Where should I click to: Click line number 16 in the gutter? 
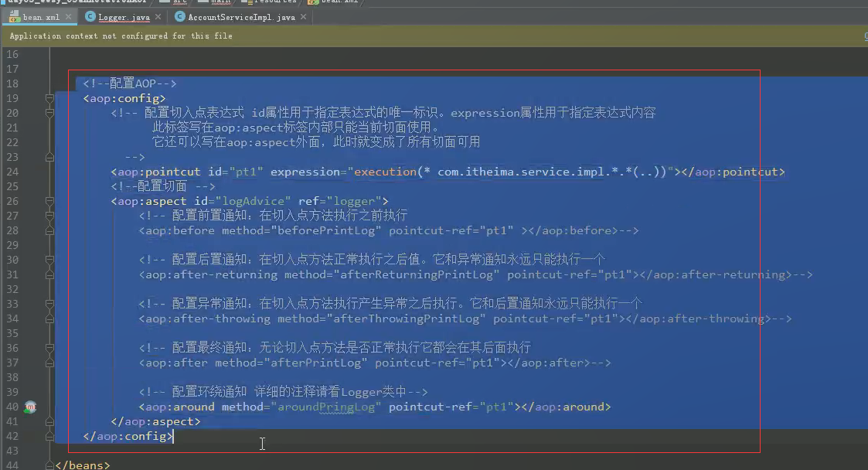12,54
